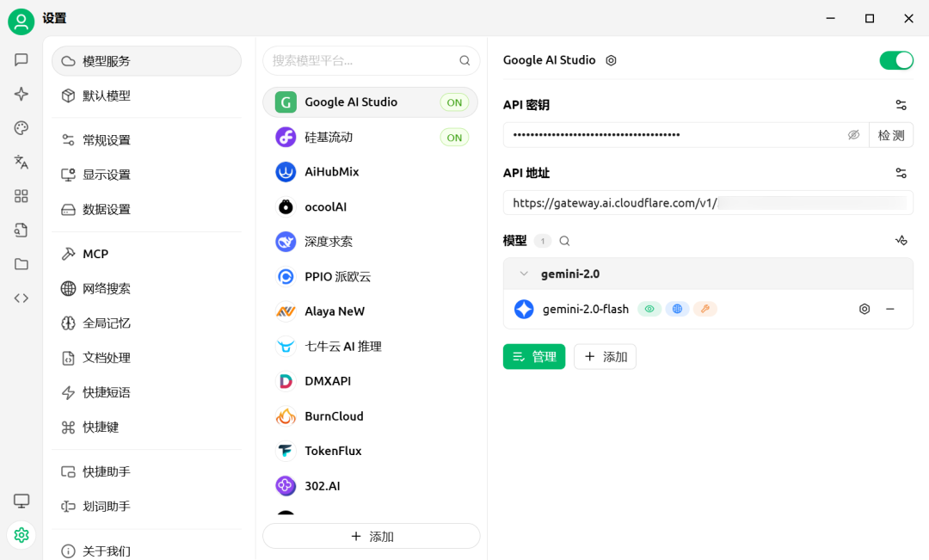
Task: Open 全局记忆 settings section
Action: 146,323
